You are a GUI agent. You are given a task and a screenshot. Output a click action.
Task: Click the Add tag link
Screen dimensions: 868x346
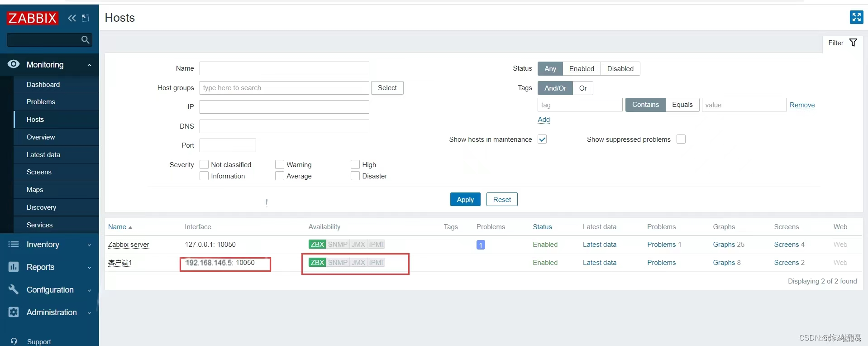click(544, 120)
